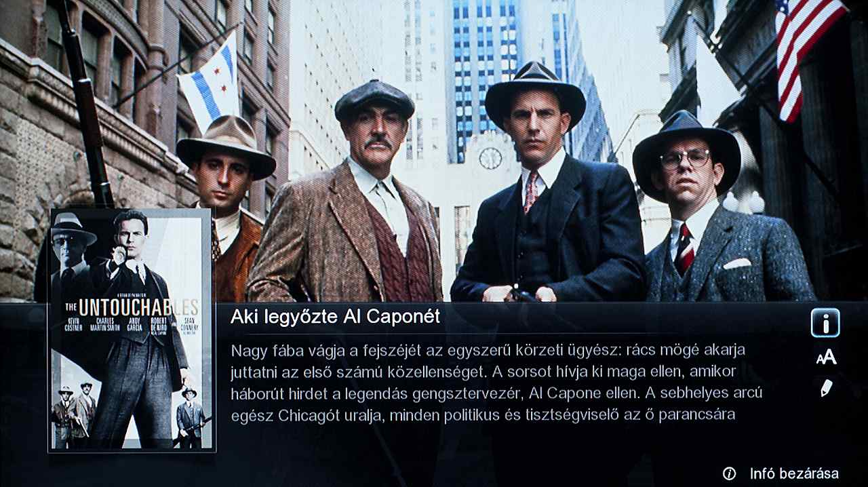
Task: Select the highlighted info 'i' icon
Action: coord(825,323)
